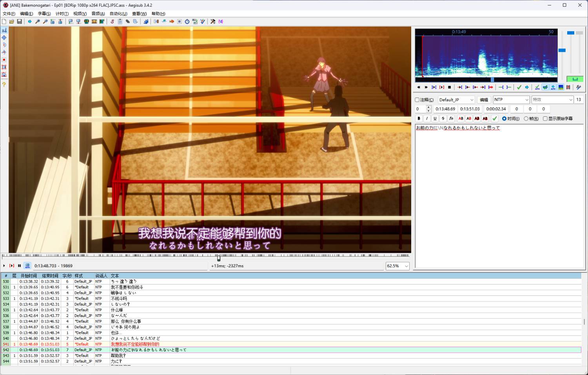588x375 pixels.
Task: Go to previous line in audio toolbar
Action: coord(419,87)
